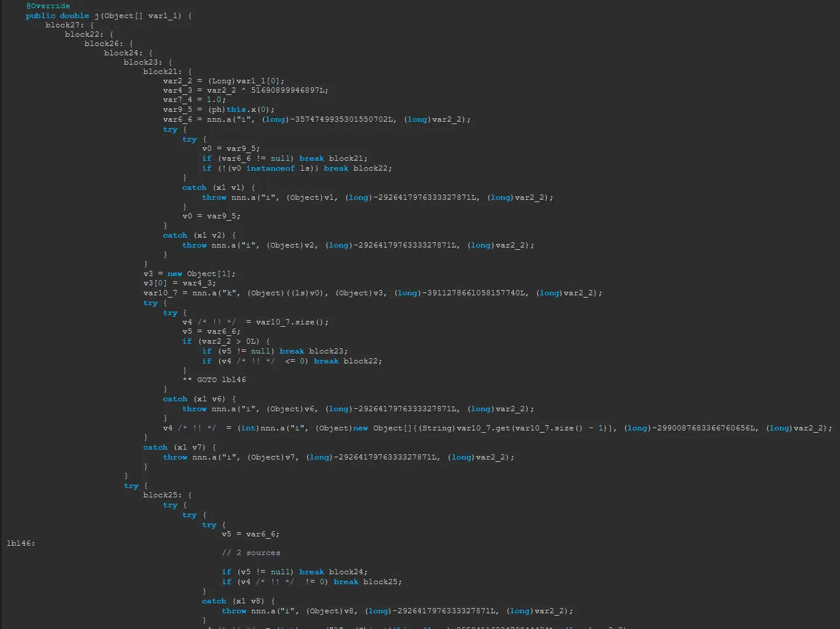Click the '** GOTO lbl46' line

(x=214, y=380)
